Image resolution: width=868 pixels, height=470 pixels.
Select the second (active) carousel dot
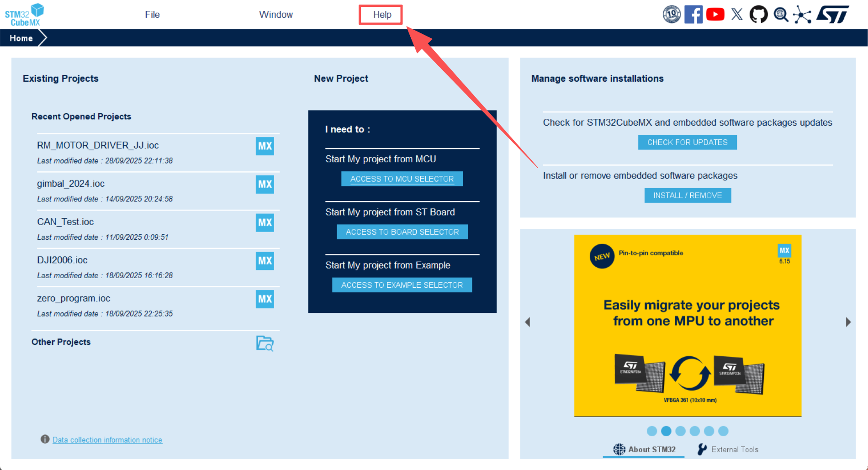[667, 431]
